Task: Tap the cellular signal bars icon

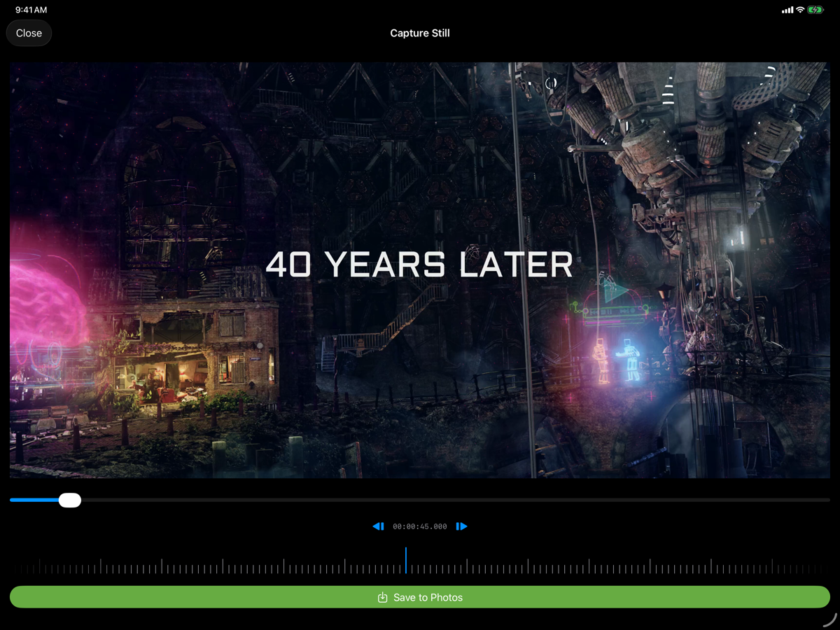Action: [x=787, y=10]
